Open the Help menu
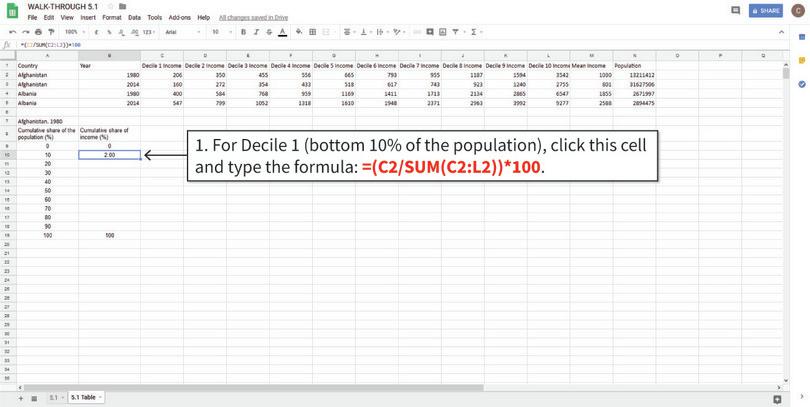This screenshot has width=810, height=407. click(204, 18)
